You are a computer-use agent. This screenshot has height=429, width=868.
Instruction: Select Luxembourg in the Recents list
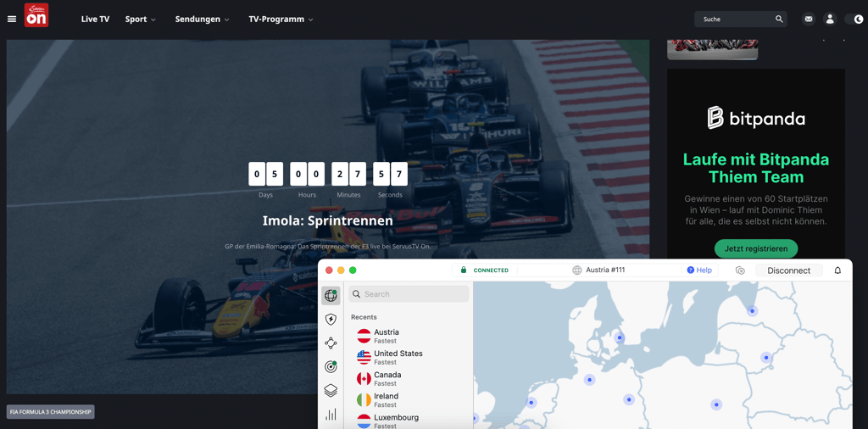409,421
